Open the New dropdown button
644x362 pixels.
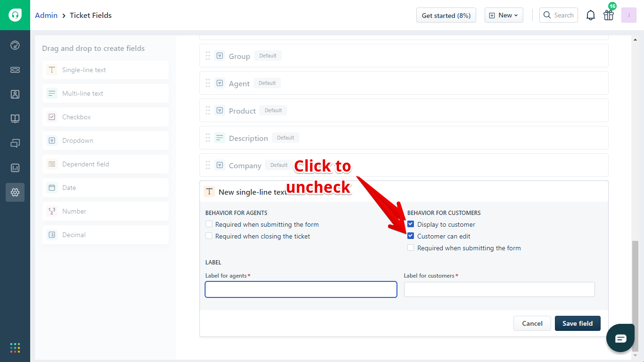504,15
